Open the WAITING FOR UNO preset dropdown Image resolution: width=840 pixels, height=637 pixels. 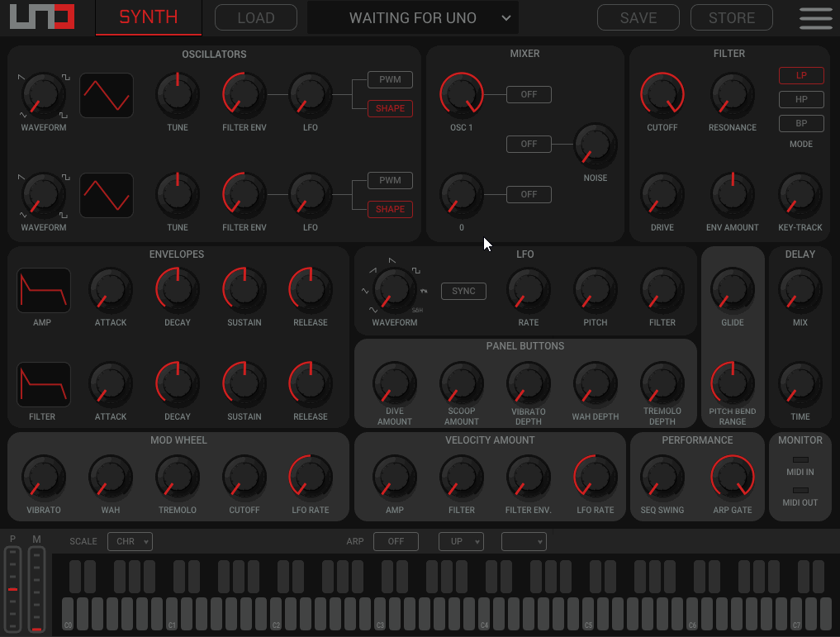click(x=412, y=17)
